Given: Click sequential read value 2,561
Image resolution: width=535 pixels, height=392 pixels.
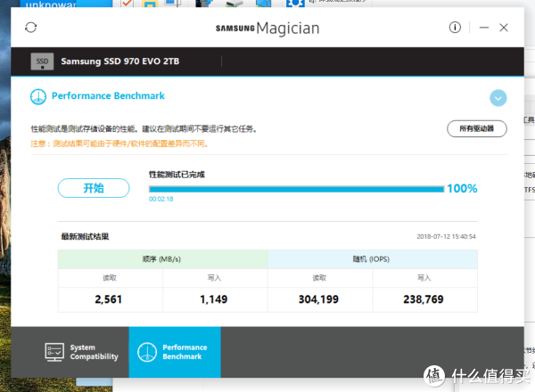Looking at the screenshot, I should coord(109,299).
